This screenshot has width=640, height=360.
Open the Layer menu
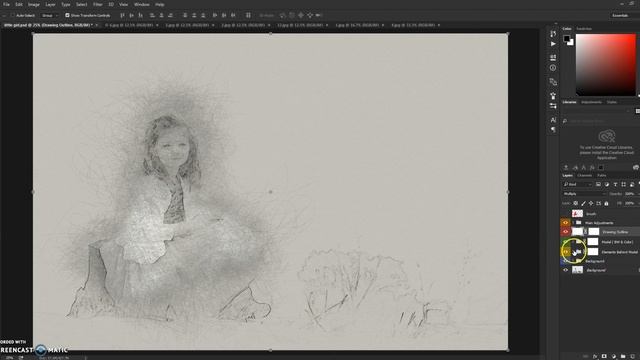50,4
